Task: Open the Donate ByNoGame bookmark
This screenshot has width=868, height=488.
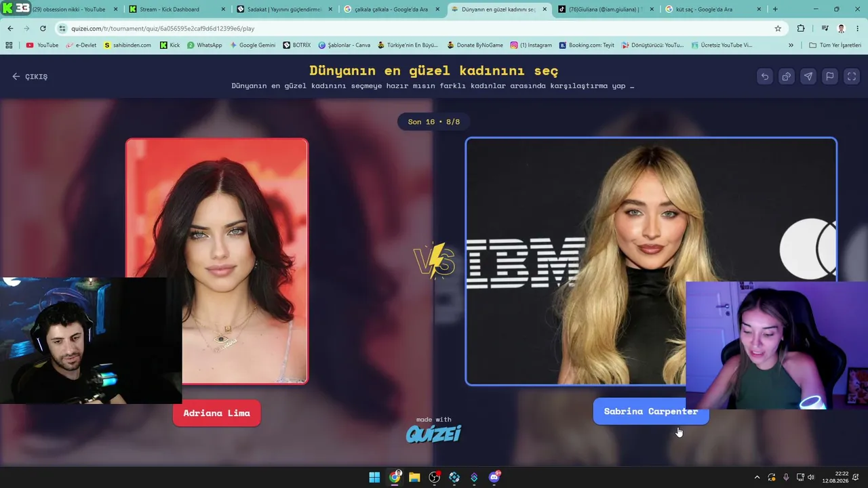Action: click(475, 45)
